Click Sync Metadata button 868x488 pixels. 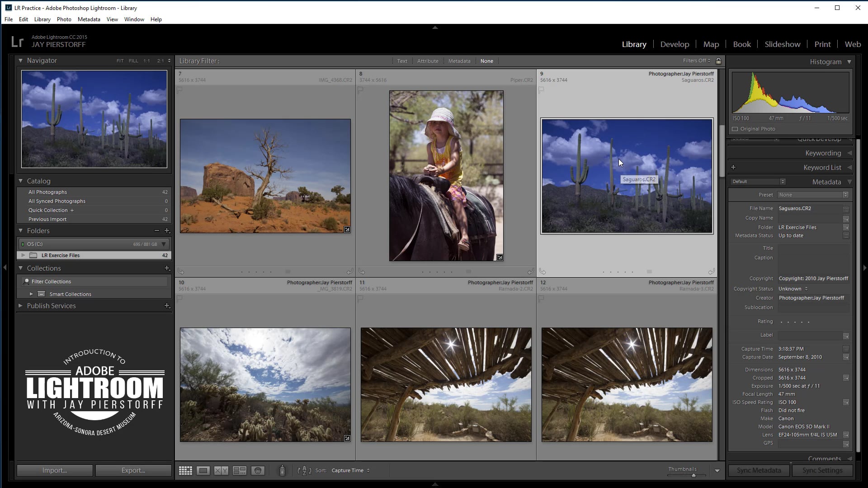759,470
